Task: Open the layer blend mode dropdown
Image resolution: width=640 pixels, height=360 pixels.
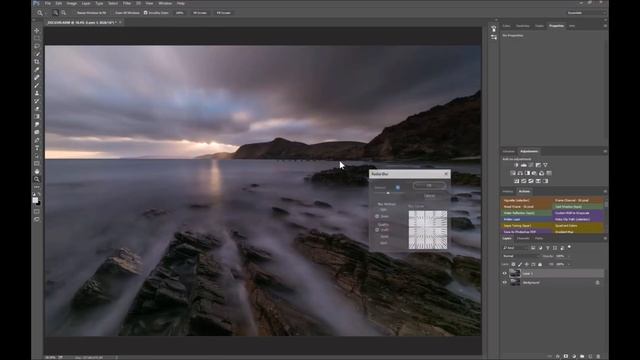Action: click(x=520, y=256)
